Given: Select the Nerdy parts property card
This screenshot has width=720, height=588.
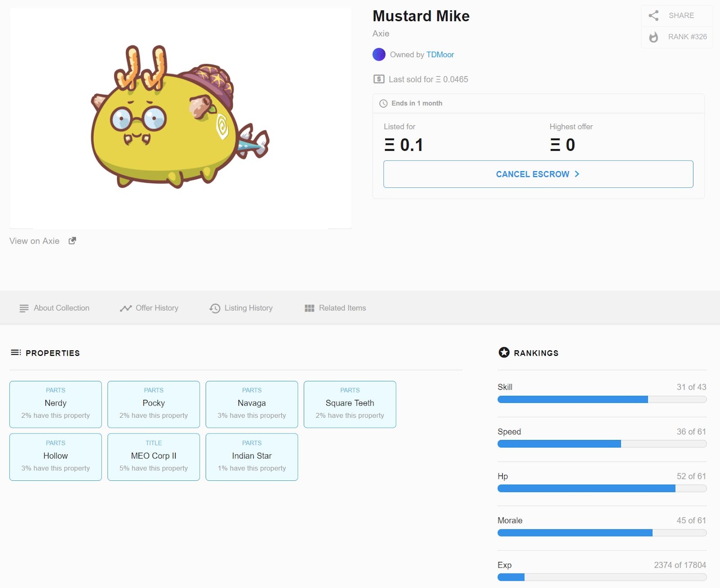Looking at the screenshot, I should tap(56, 404).
